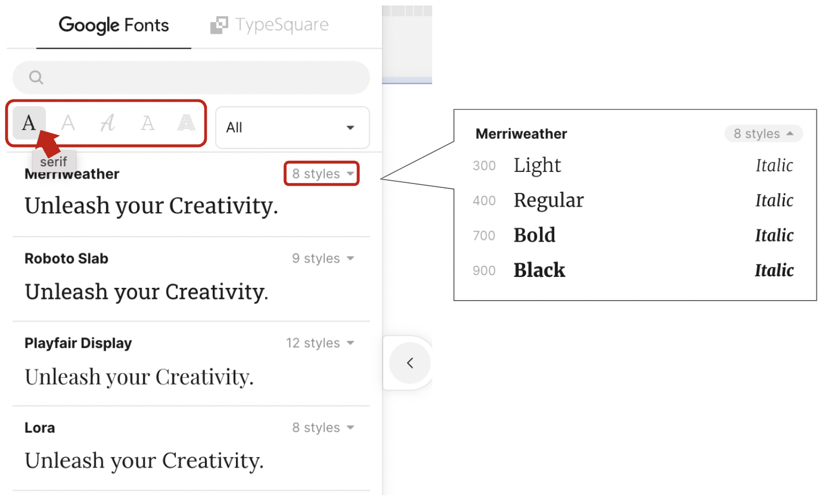
Task: Select the handwriting script font category icon
Action: click(x=108, y=123)
